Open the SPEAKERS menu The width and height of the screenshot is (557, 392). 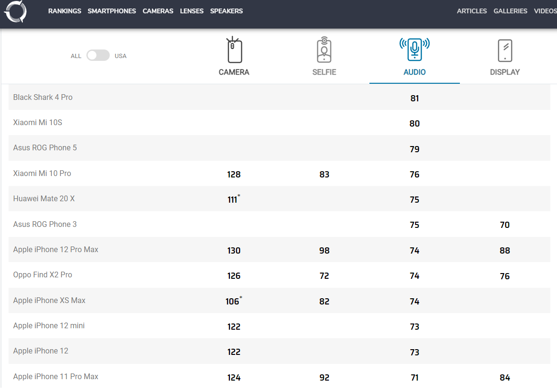(x=226, y=11)
